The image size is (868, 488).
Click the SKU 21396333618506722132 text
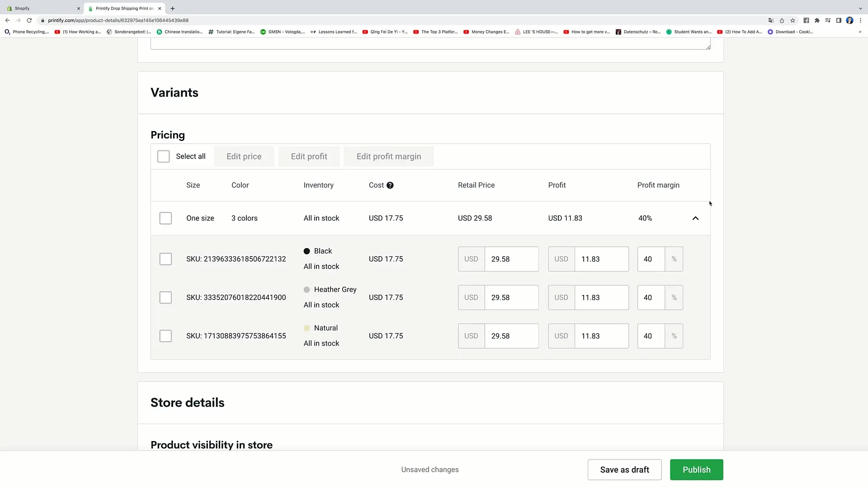coord(236,259)
